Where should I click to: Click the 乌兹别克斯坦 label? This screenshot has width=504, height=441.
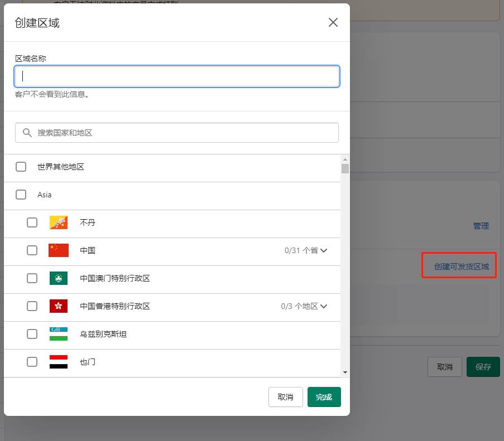[103, 334]
